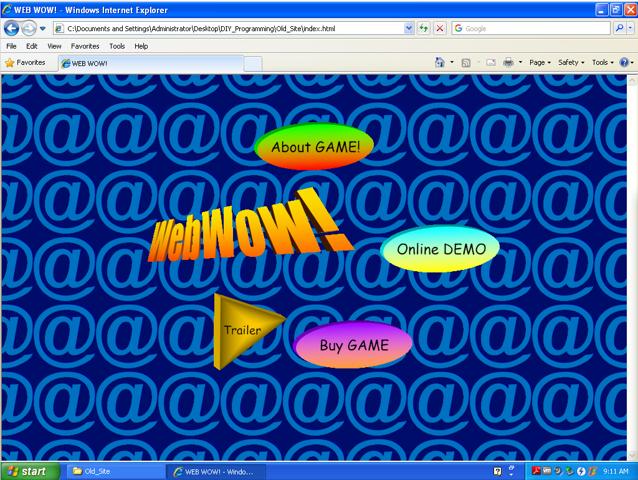Click the Buy GAME oval button
The image size is (638, 480).
(x=353, y=345)
